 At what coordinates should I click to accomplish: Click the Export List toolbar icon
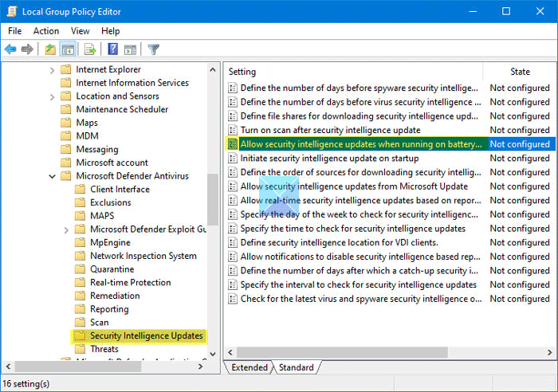(x=90, y=49)
